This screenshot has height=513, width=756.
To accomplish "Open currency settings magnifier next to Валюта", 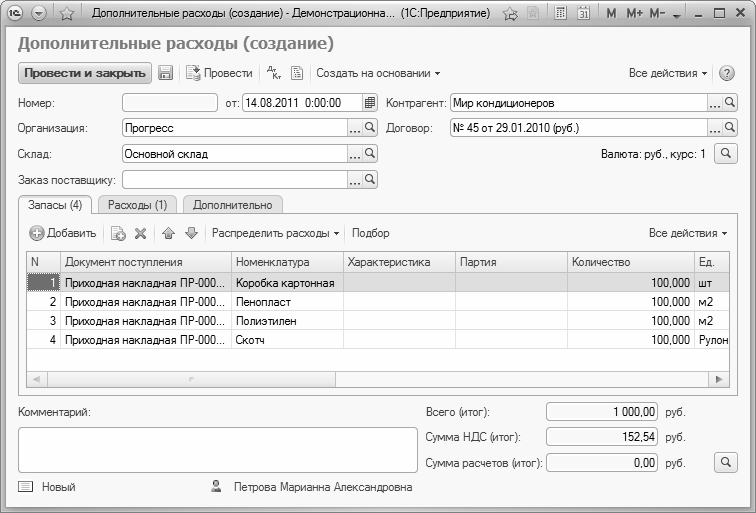I will pos(726,154).
